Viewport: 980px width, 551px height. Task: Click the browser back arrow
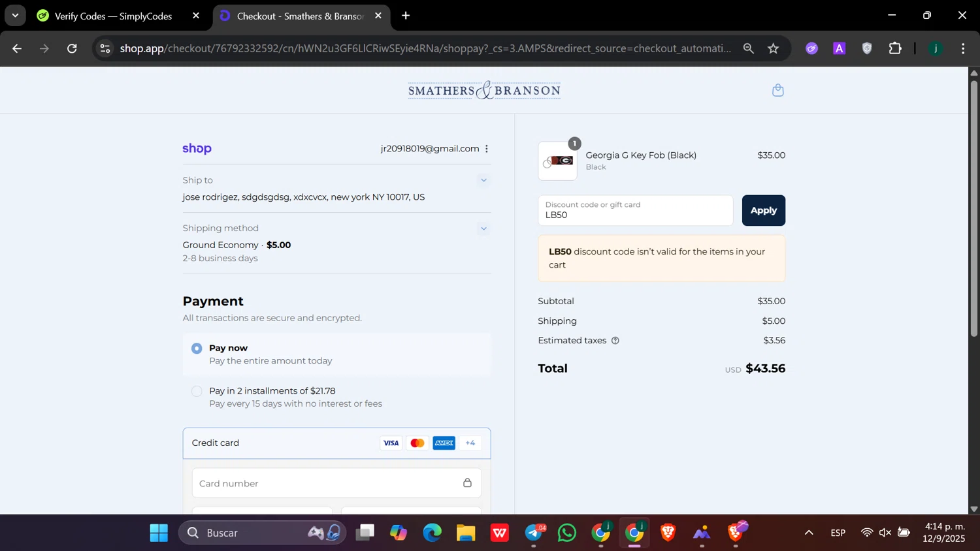pyautogui.click(x=17, y=48)
